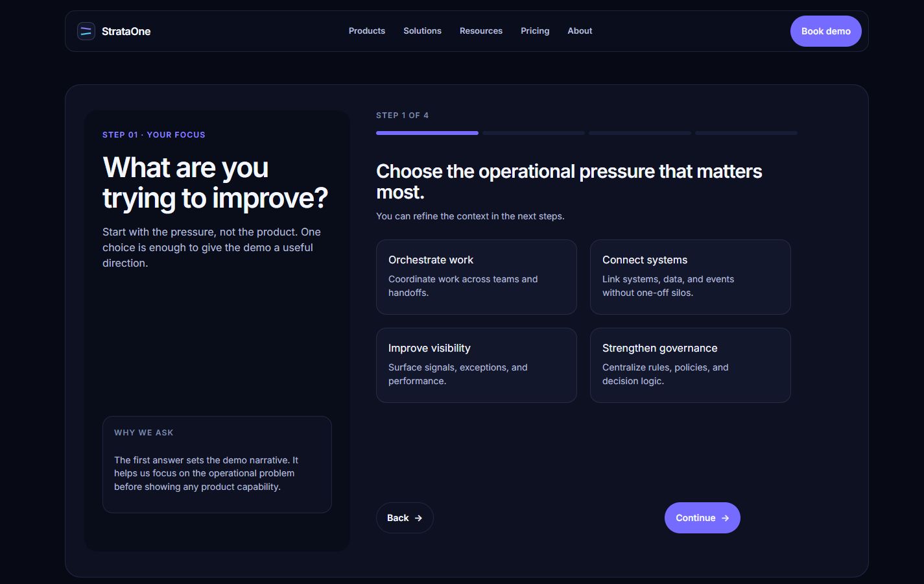This screenshot has height=584, width=924.
Task: Click the 'What are you trying to improve?' heading
Action: point(215,182)
